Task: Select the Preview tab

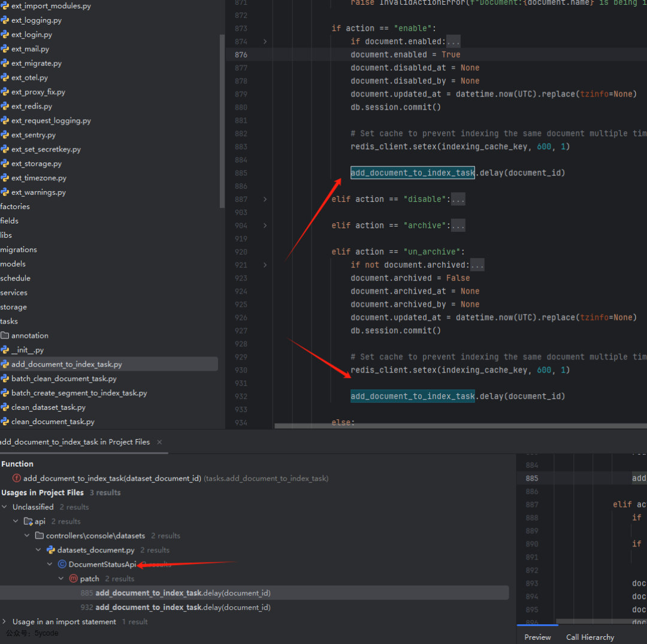Action: tap(537, 637)
